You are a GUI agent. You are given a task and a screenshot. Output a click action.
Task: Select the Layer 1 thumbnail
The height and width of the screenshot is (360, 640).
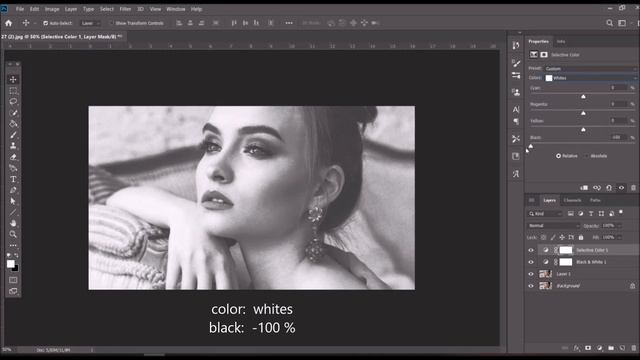[545, 274]
